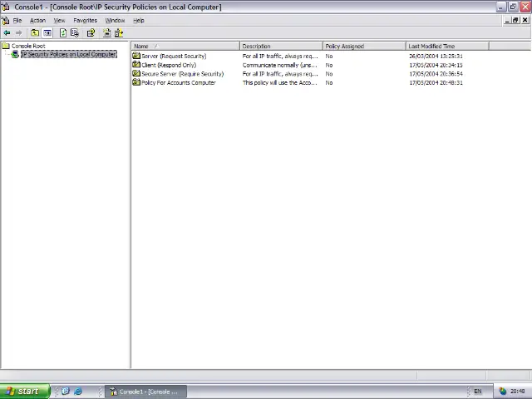Image resolution: width=532 pixels, height=399 pixels.
Task: Restore the inner console child window
Action: click(x=515, y=20)
